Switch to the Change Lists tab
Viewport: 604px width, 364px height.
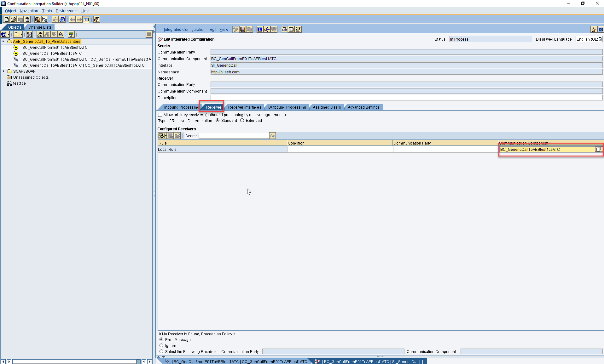tap(40, 27)
